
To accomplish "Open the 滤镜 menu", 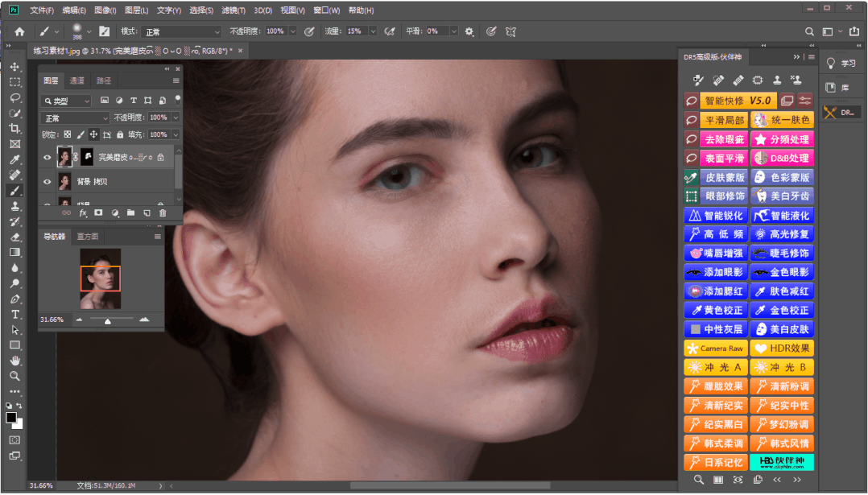I will (x=234, y=10).
